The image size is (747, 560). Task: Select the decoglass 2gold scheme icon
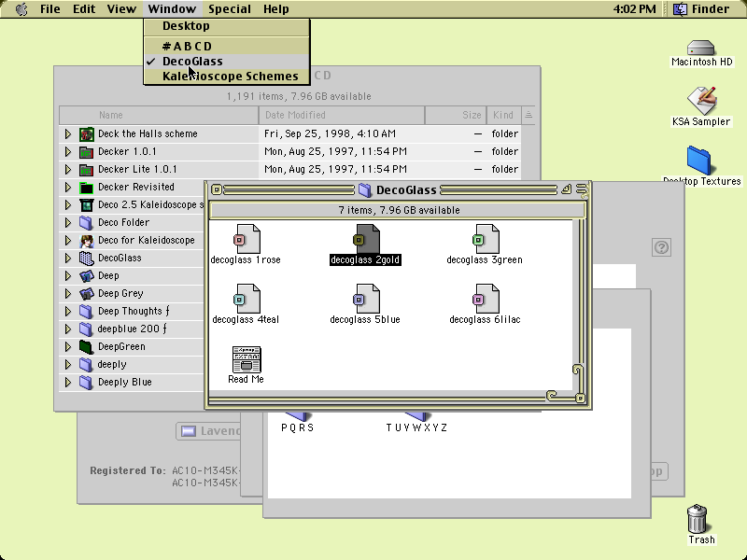pos(366,239)
